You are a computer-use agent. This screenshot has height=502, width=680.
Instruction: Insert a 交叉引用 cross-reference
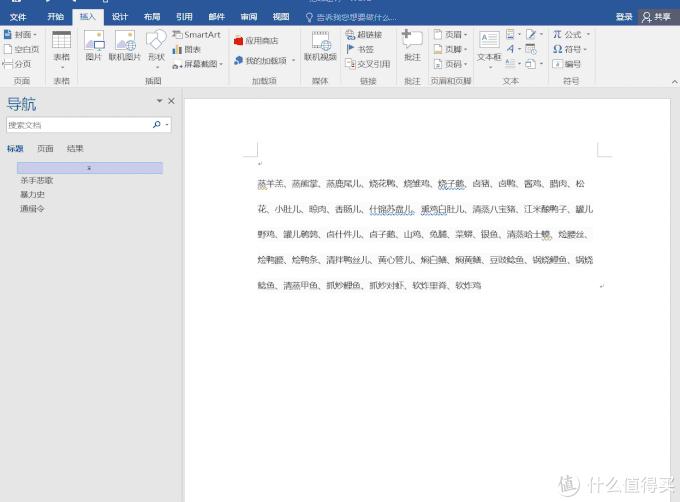click(368, 64)
